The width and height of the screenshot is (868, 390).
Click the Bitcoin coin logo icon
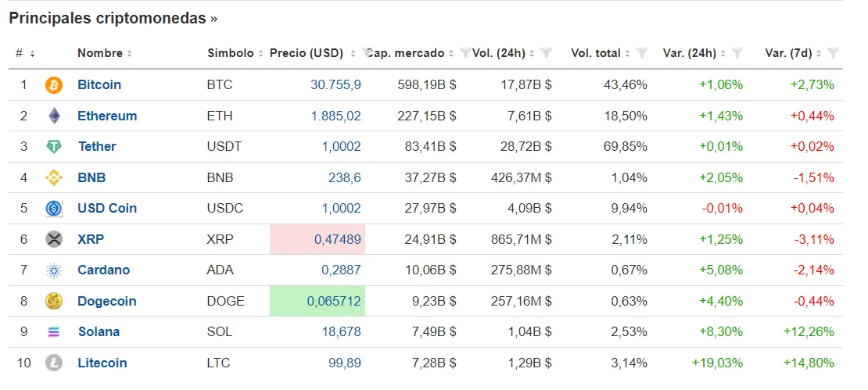pyautogui.click(x=54, y=85)
